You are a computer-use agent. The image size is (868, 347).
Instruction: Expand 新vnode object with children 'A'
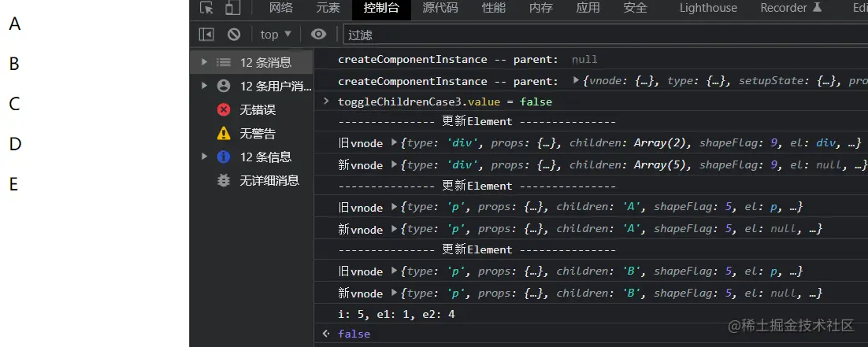(394, 228)
